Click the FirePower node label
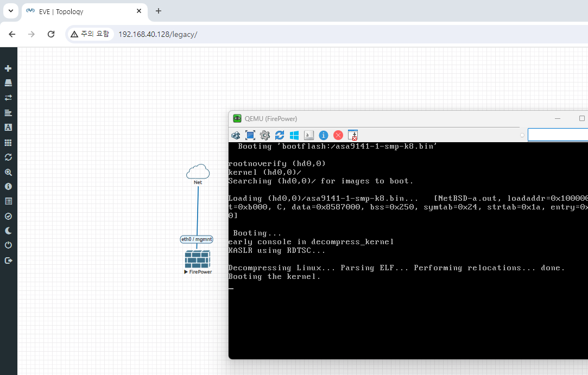 (200, 272)
